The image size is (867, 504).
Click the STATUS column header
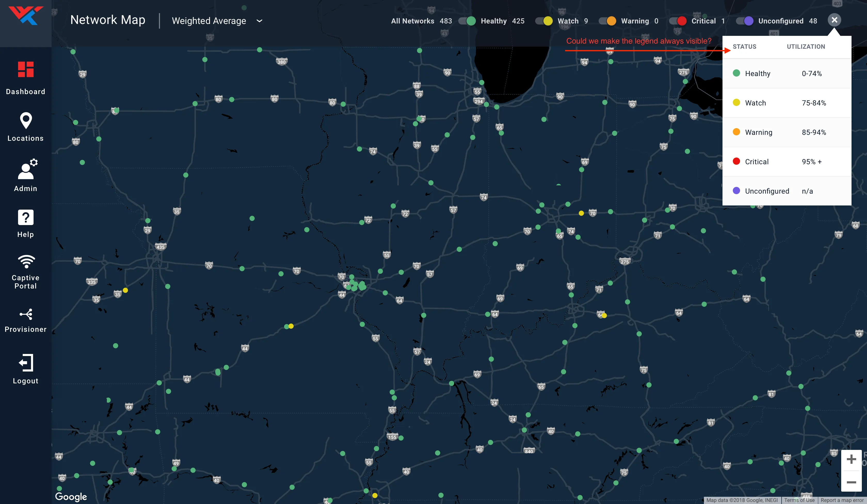coord(744,47)
